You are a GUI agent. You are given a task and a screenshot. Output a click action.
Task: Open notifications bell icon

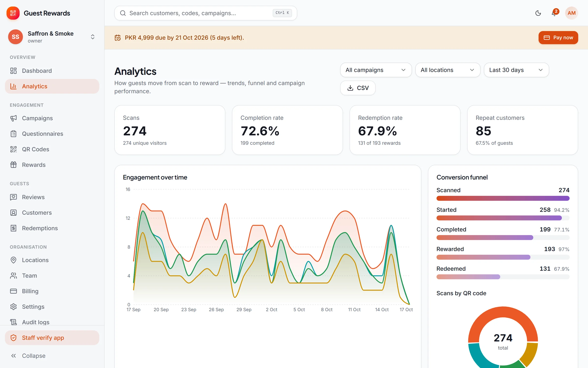coord(554,13)
